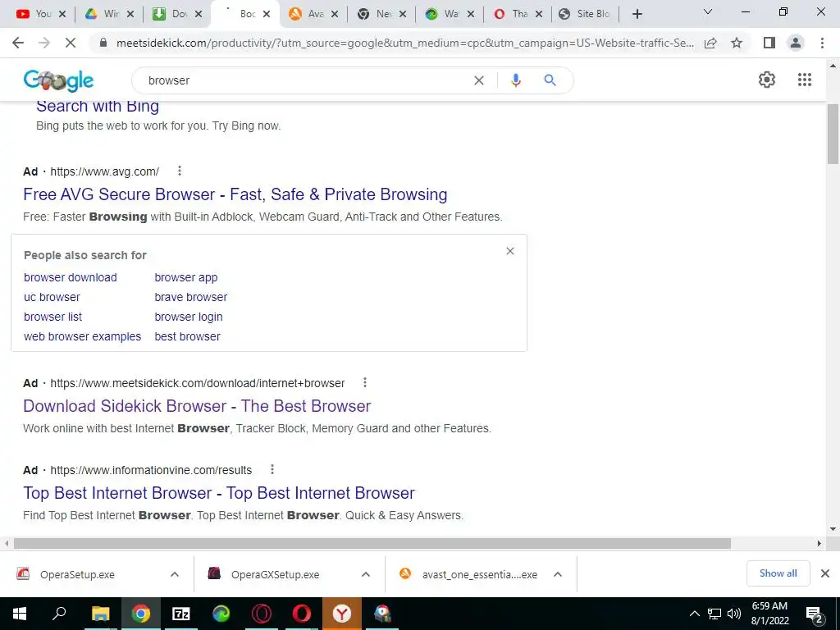Click the address bar URL

405,43
